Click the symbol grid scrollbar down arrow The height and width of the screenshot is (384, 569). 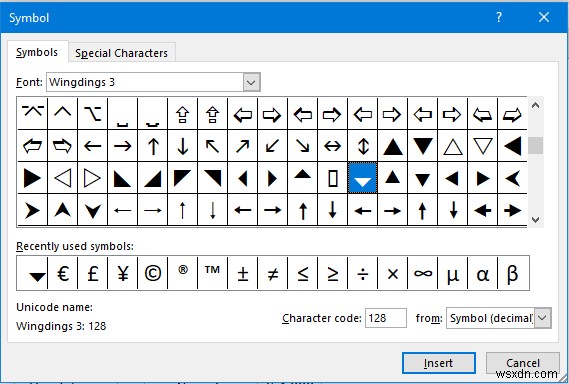click(535, 219)
